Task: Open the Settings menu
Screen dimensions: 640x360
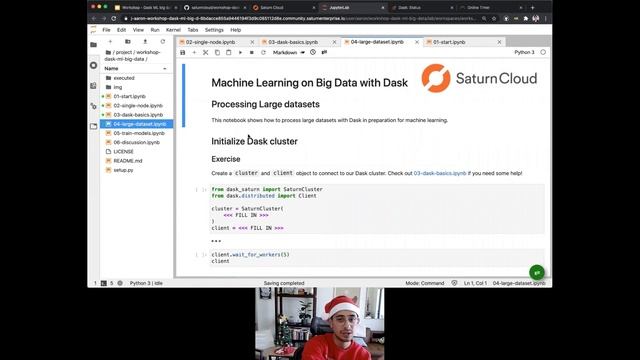Action: click(214, 30)
